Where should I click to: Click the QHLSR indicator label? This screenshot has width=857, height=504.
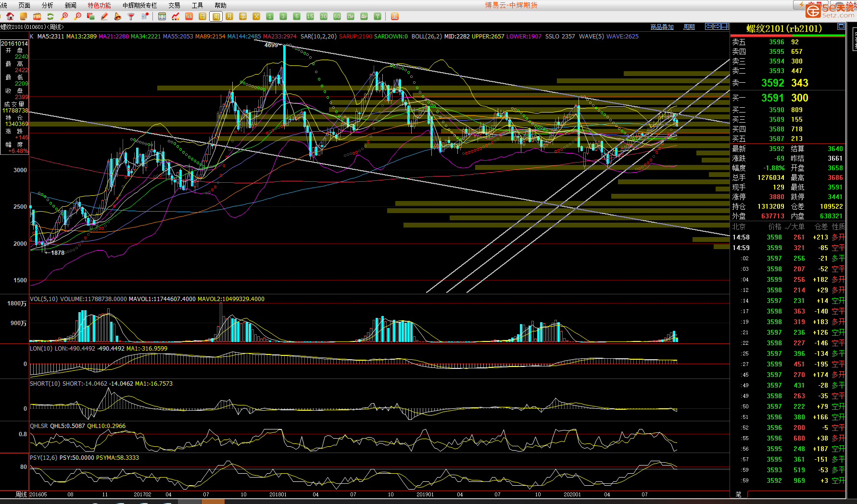(x=39, y=426)
